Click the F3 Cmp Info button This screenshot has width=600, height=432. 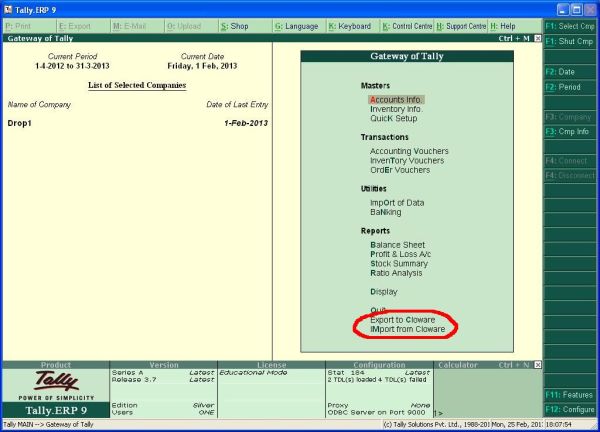(x=570, y=131)
